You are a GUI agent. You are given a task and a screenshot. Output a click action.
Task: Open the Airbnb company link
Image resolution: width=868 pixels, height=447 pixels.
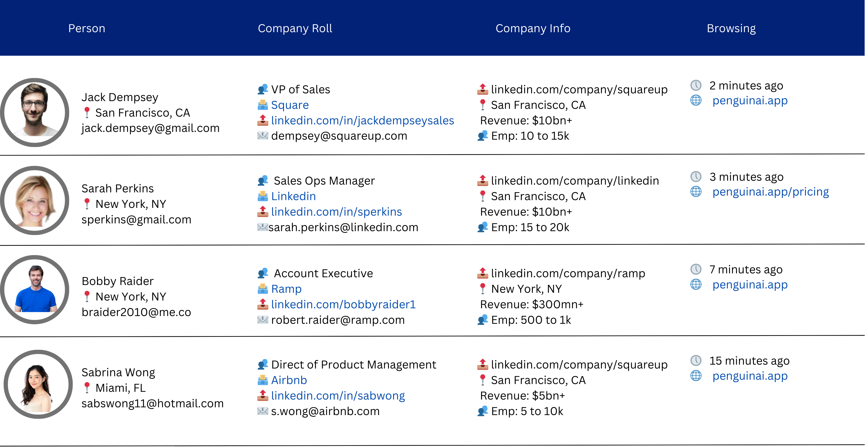click(x=289, y=380)
